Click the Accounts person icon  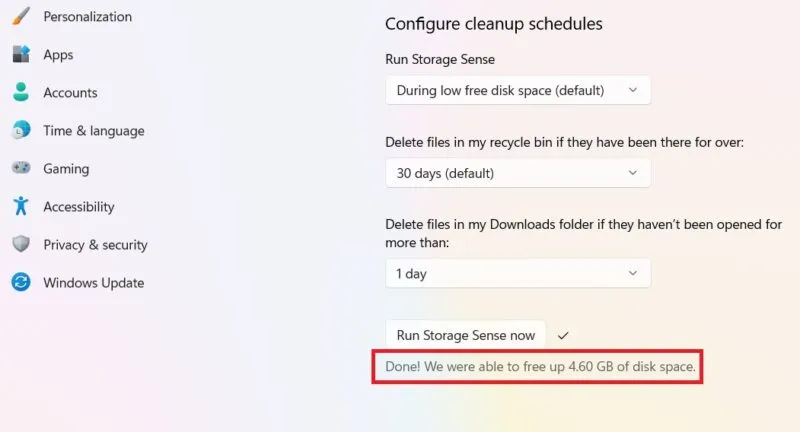(21, 93)
